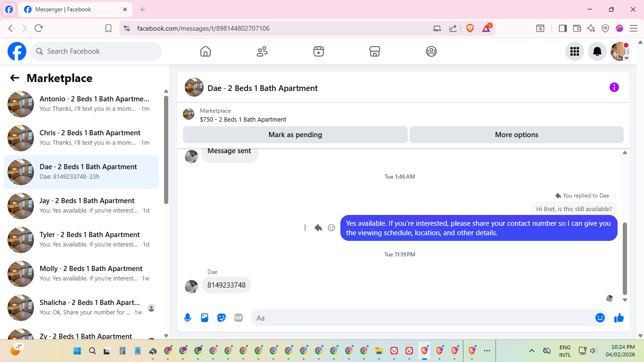Show hidden system tray icons
The image size is (644, 362).
point(532,351)
